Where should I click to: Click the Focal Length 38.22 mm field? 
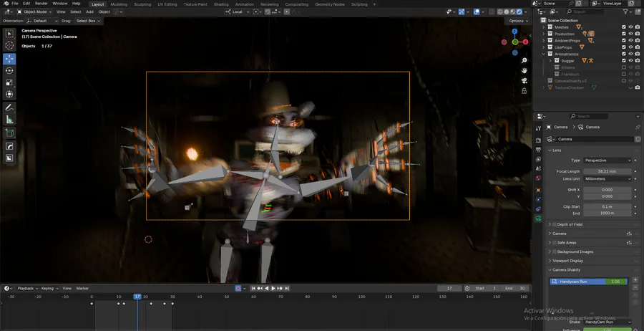pos(608,171)
